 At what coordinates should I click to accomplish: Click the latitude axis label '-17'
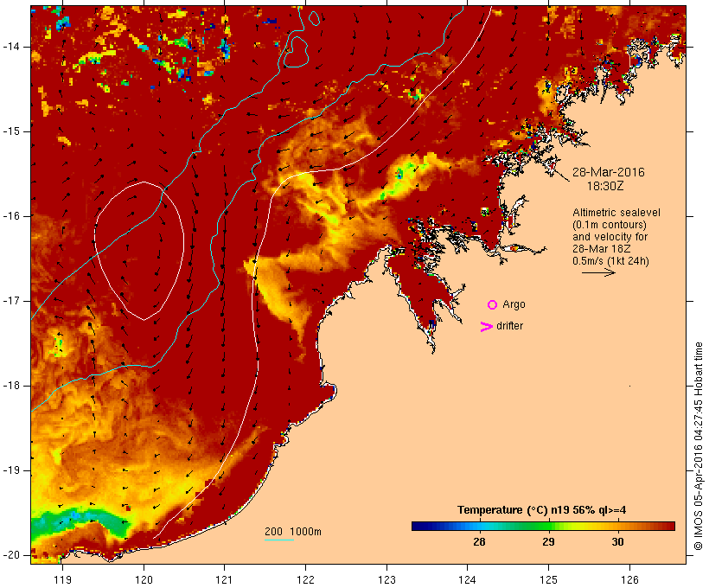[x=10, y=301]
